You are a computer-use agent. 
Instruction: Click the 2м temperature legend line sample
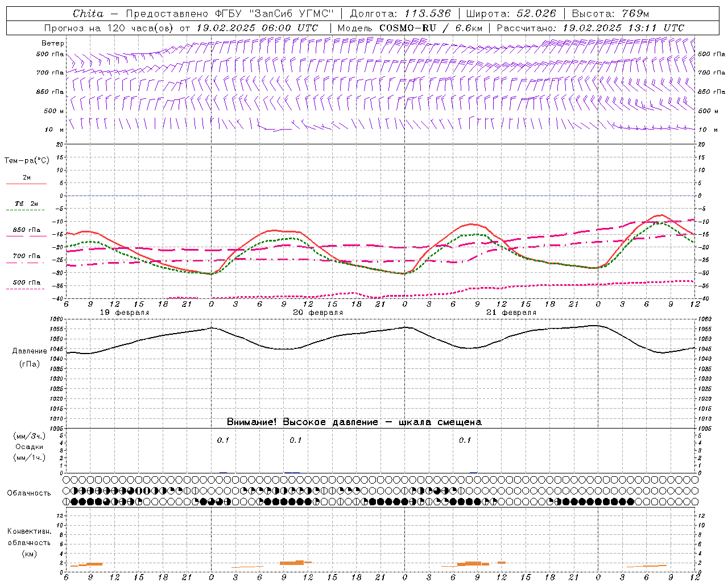click(x=26, y=184)
